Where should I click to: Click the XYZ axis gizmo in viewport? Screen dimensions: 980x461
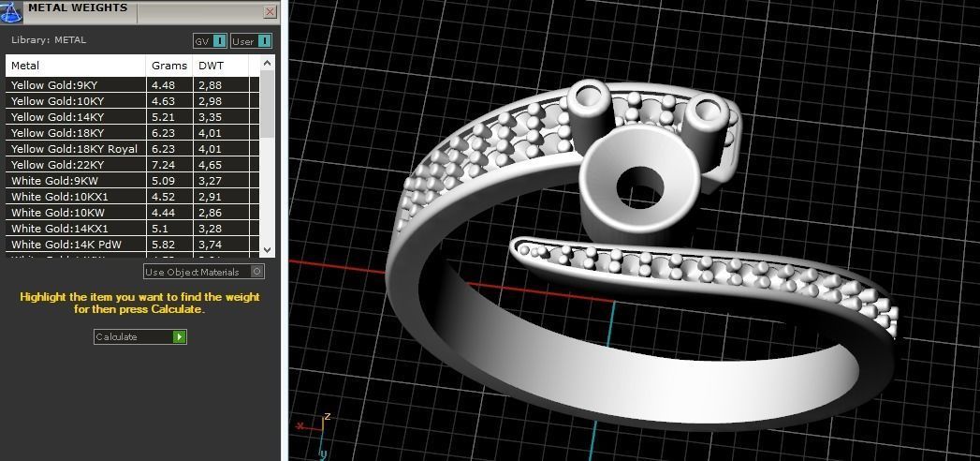314,436
